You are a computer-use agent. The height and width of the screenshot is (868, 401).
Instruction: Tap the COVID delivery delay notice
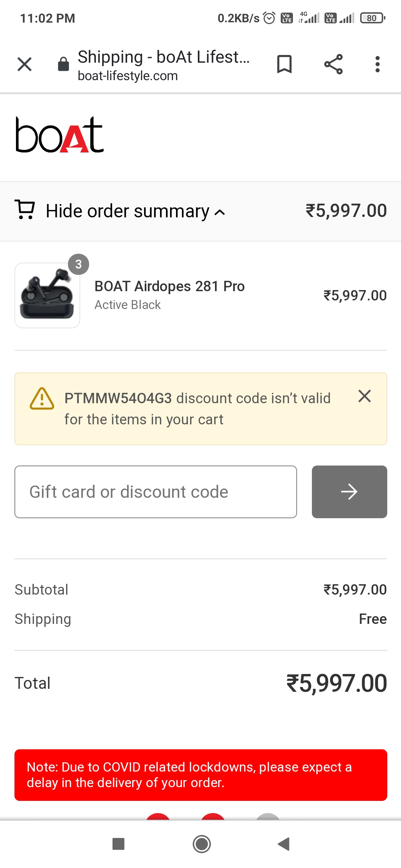200,775
